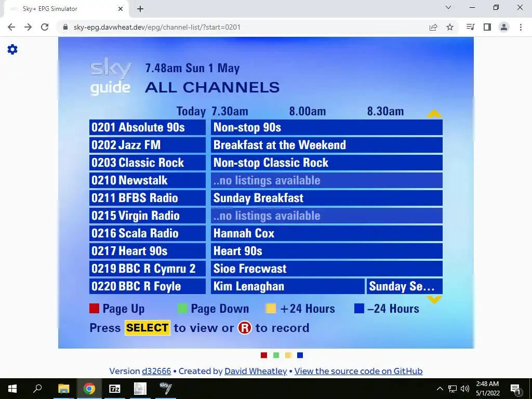Go back with browser back arrow
The height and width of the screenshot is (399, 532).
click(x=11, y=27)
